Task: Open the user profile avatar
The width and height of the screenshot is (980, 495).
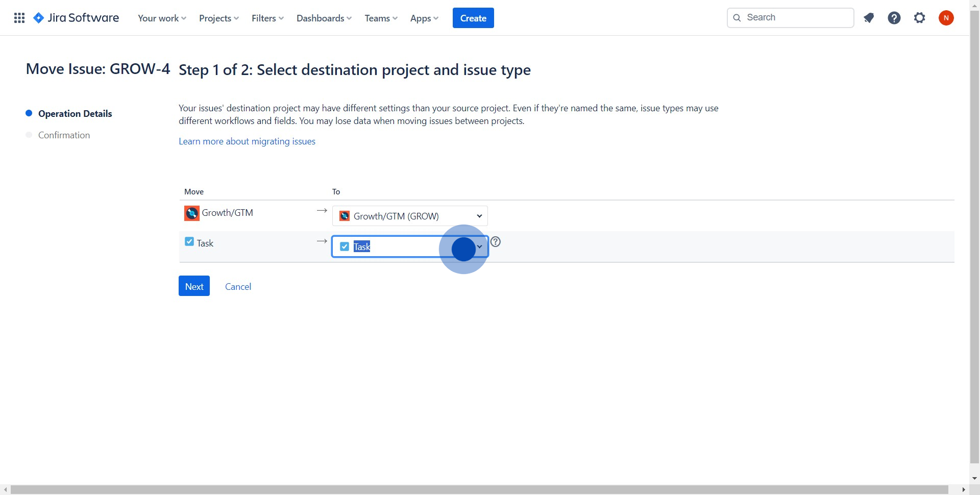Action: 946,18
